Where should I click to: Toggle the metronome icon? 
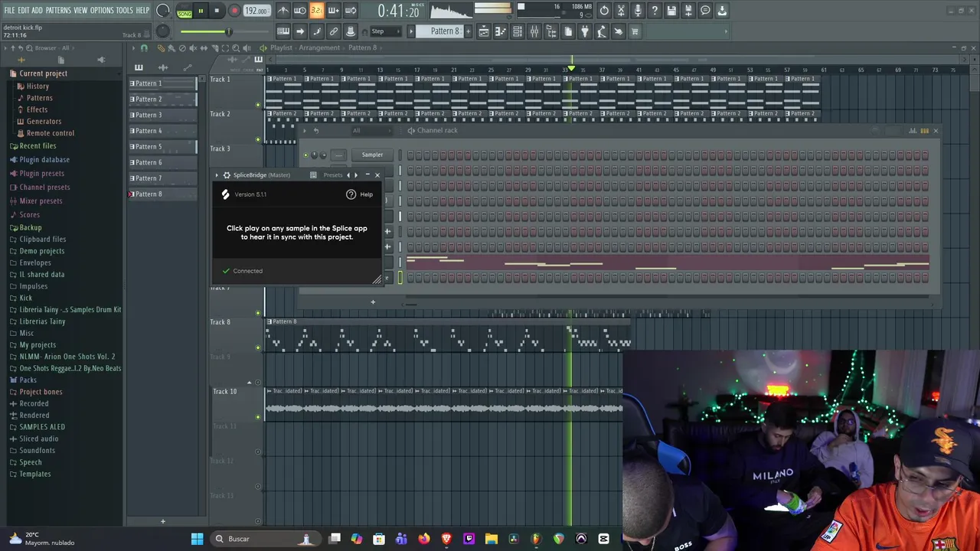click(283, 11)
